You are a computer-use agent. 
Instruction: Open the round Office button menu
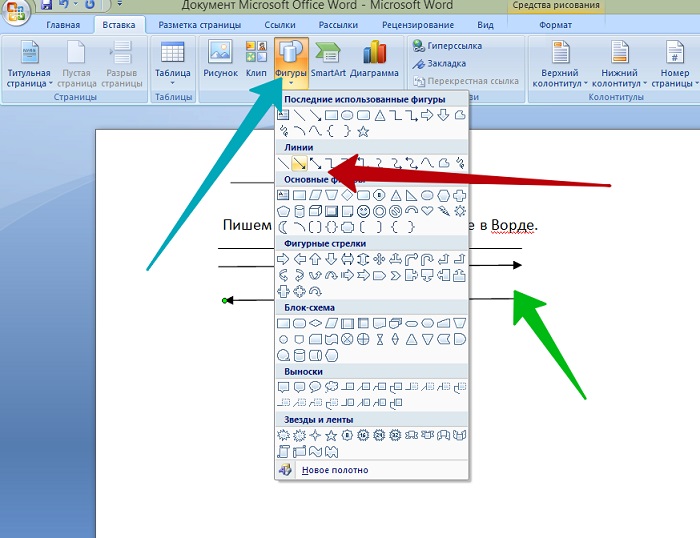tap(17, 11)
